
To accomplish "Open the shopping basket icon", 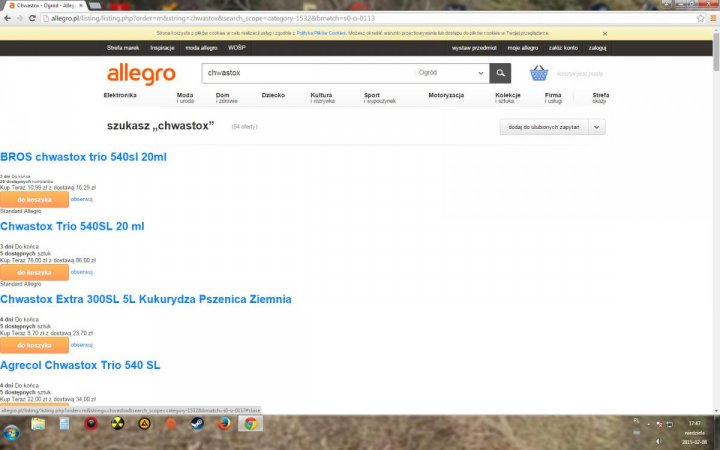I will coord(539,73).
